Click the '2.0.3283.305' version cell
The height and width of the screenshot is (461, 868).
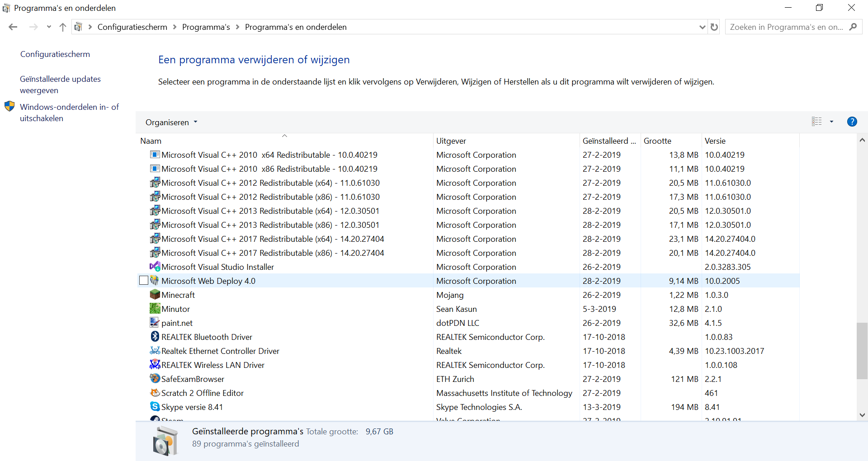[x=727, y=267]
